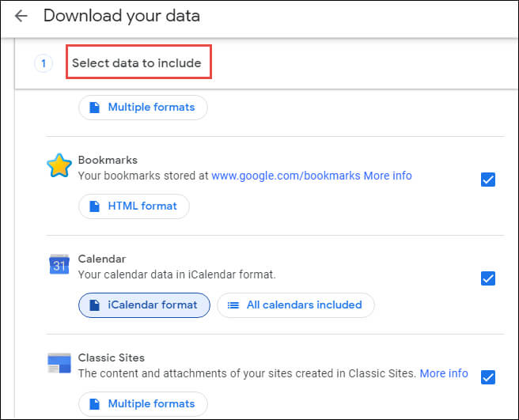This screenshot has height=420, width=519.
Task: Uncheck the Classic Sites checkbox
Action: [x=488, y=377]
